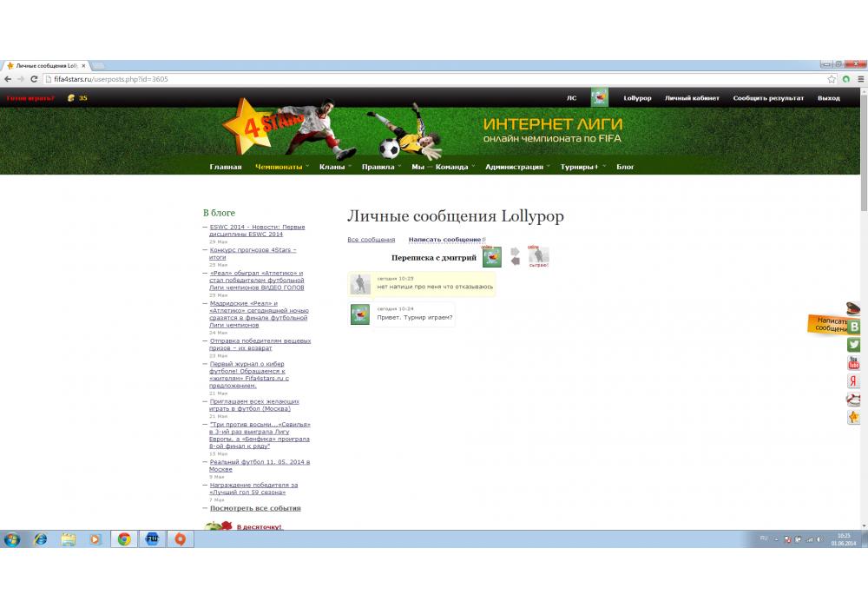Screen dimensions: 868x608
Task: Click Lollypop avatar on 10:24 message
Action: click(x=360, y=314)
